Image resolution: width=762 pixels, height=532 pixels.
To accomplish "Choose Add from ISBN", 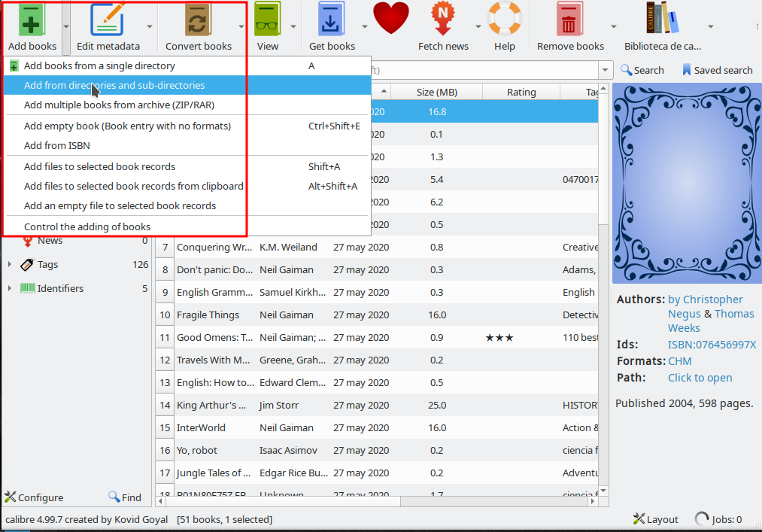I will click(x=187, y=145).
